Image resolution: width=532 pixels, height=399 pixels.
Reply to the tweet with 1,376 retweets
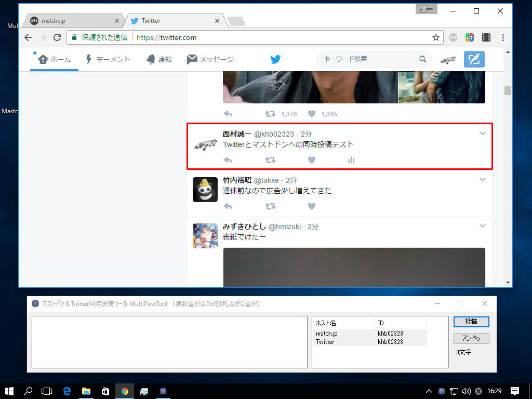[x=228, y=114]
